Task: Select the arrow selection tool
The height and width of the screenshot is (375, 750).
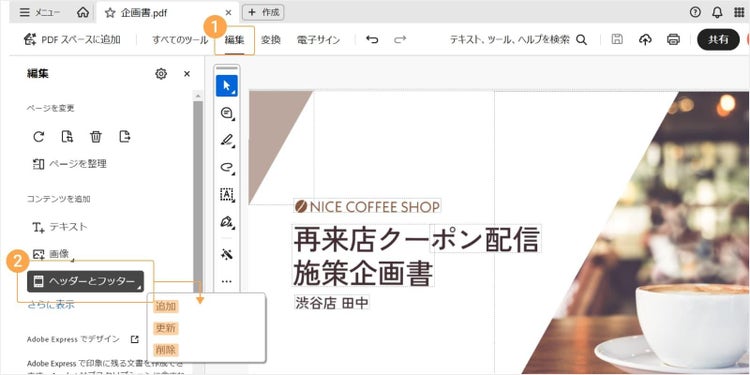Action: click(227, 86)
